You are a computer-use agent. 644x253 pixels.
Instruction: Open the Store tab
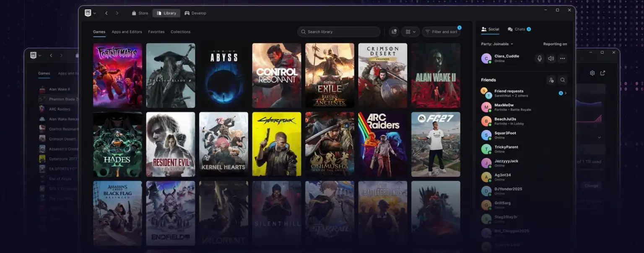pos(140,13)
